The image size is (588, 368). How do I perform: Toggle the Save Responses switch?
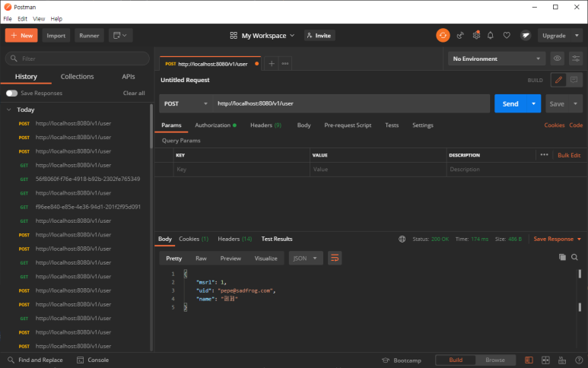coord(11,93)
